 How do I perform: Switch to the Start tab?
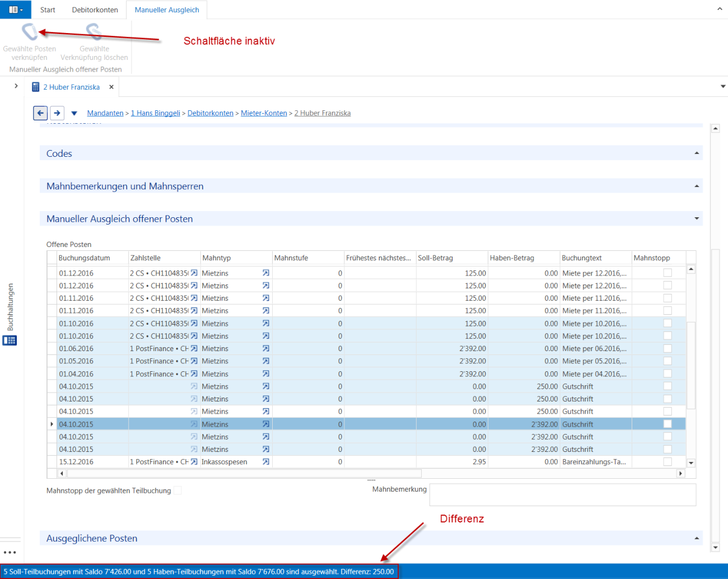pos(48,10)
